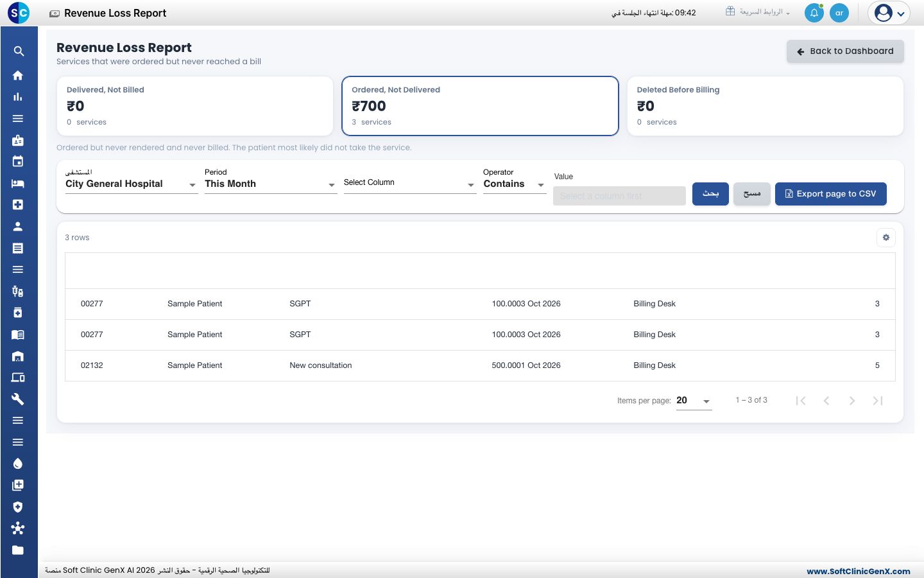Click the Value input field
The image size is (924, 578).
(619, 196)
